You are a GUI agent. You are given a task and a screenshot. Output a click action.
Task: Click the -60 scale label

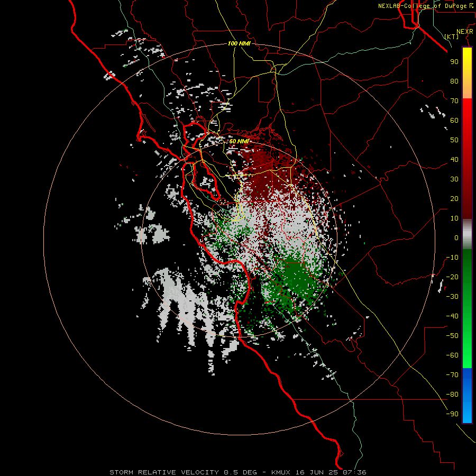(452, 355)
